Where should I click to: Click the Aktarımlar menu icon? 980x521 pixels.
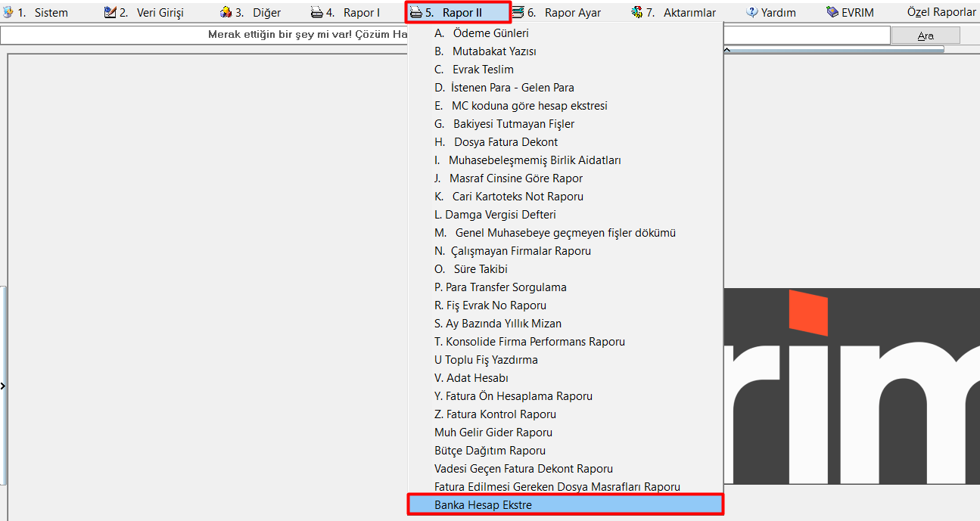[x=636, y=12]
